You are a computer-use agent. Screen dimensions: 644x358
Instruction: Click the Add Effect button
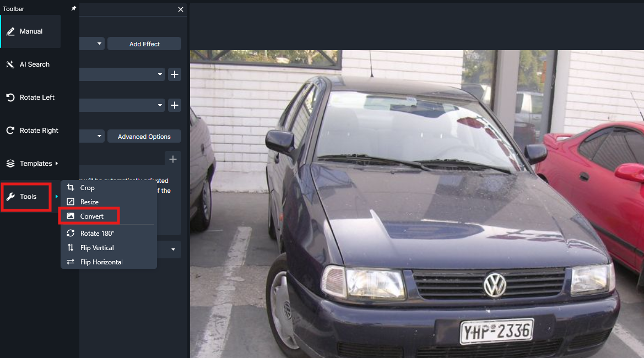click(x=144, y=44)
